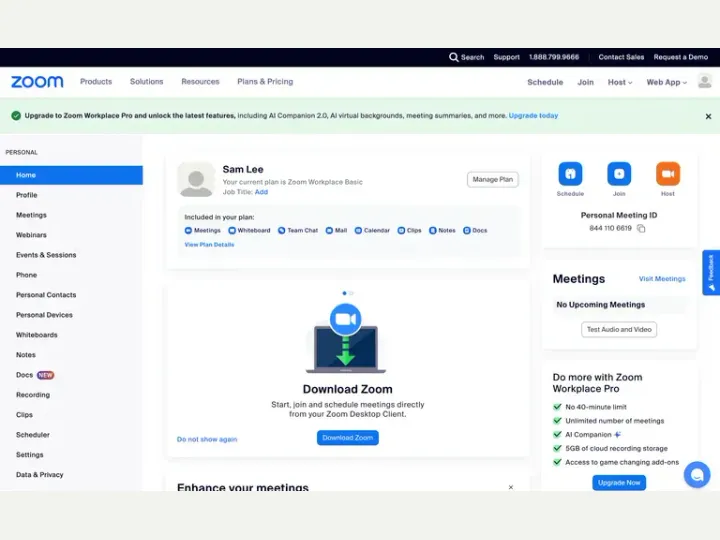This screenshot has height=540, width=720.
Task: Click the Manage Plan button
Action: (x=493, y=180)
